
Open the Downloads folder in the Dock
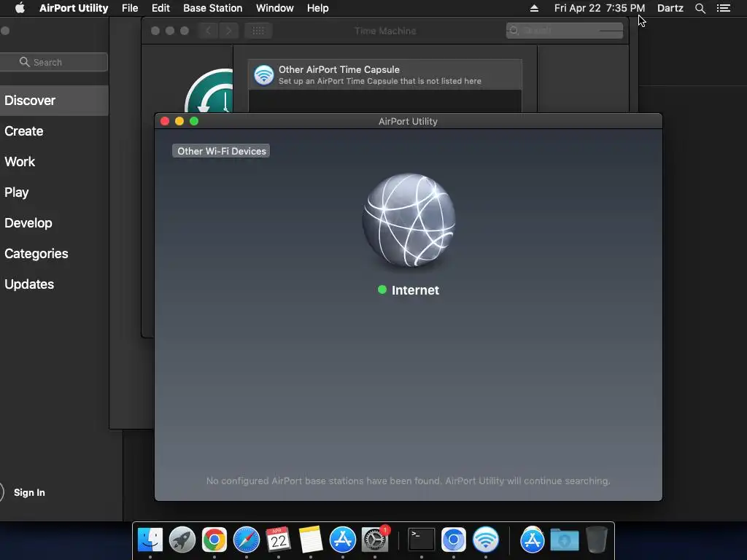[565, 540]
